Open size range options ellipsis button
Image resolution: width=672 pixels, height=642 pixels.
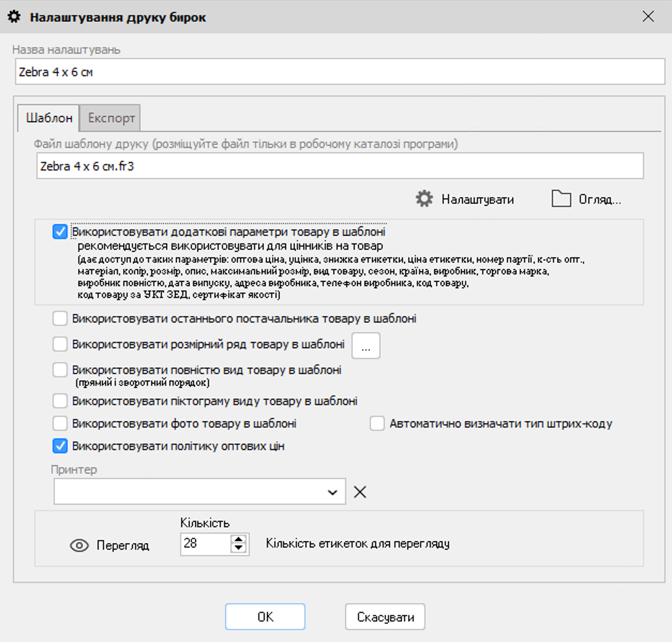tap(365, 346)
